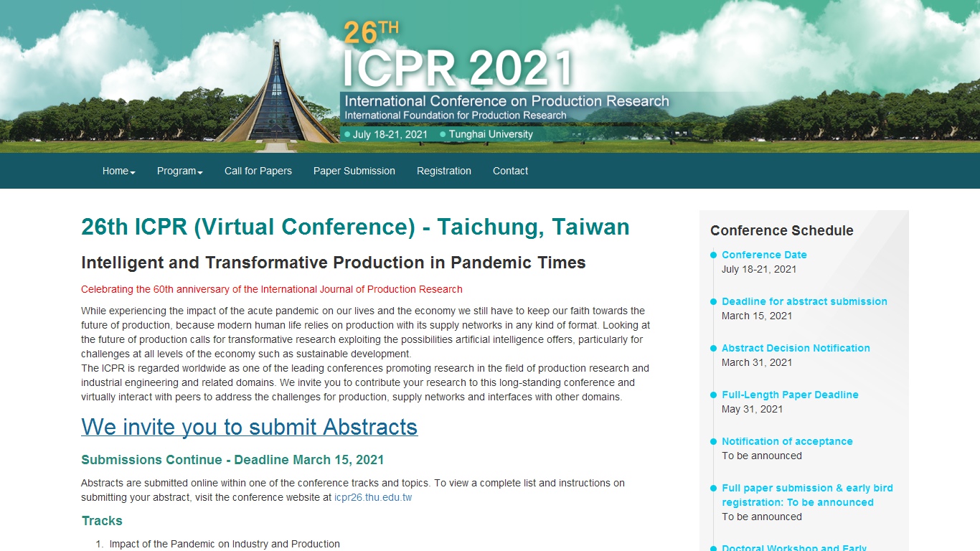The image size is (980, 551).
Task: Click the 'March 31, 2021' date in sidebar
Action: pos(757,362)
